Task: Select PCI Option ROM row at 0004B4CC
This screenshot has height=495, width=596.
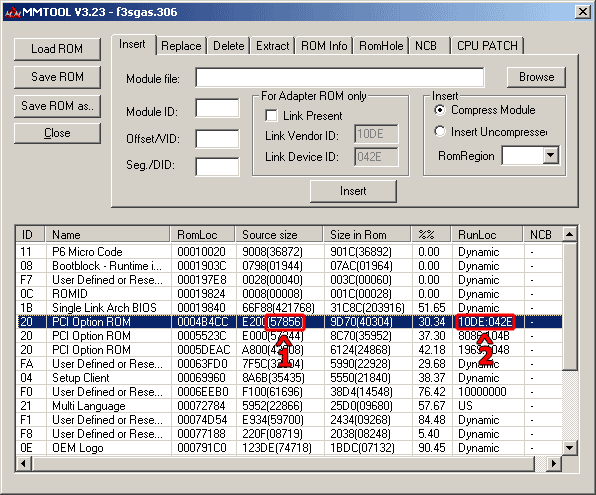Action: point(290,322)
